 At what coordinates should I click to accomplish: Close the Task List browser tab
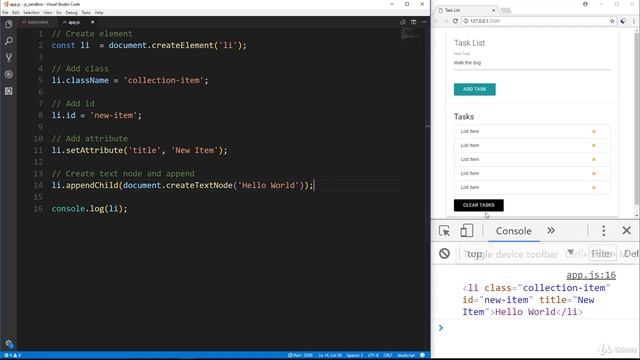[493, 10]
